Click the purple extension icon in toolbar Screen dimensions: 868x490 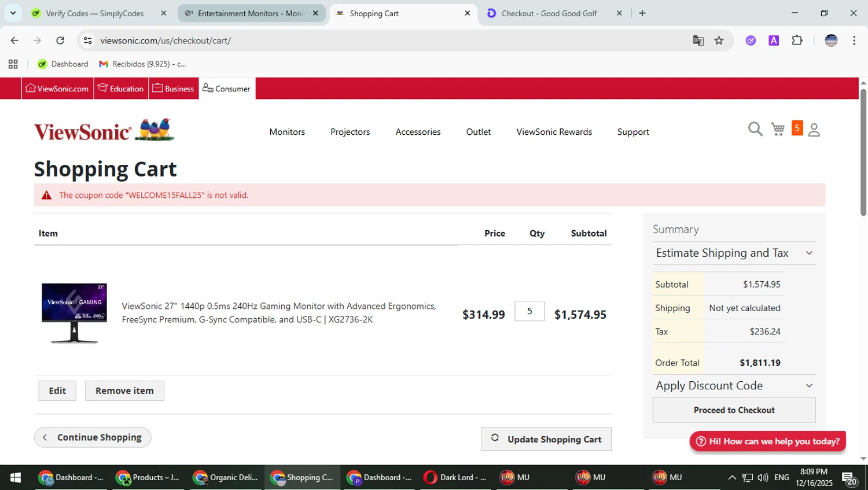tap(751, 40)
